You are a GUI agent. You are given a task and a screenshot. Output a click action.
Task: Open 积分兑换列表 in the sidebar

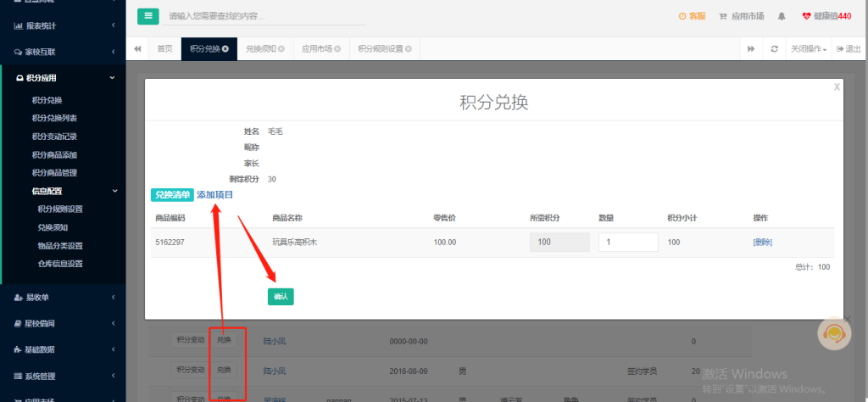(x=54, y=118)
